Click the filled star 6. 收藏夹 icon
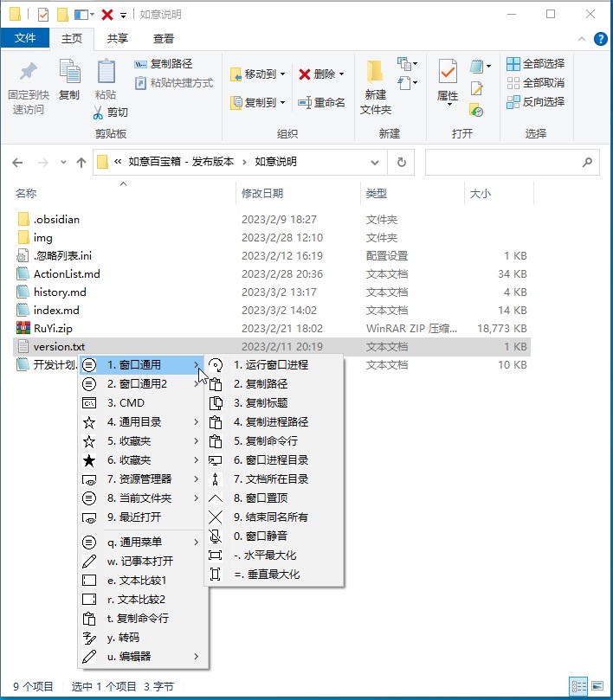613x700 pixels. [x=89, y=460]
